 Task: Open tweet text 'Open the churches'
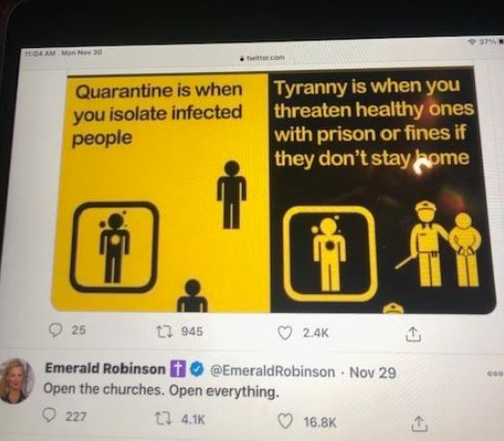coord(103,389)
